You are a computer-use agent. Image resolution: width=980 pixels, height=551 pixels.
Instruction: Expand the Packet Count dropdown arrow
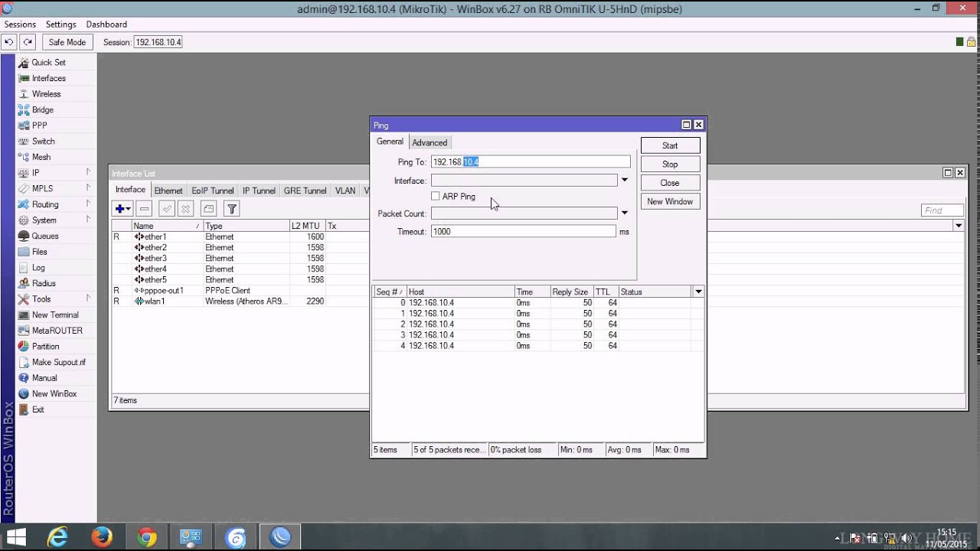click(x=625, y=214)
